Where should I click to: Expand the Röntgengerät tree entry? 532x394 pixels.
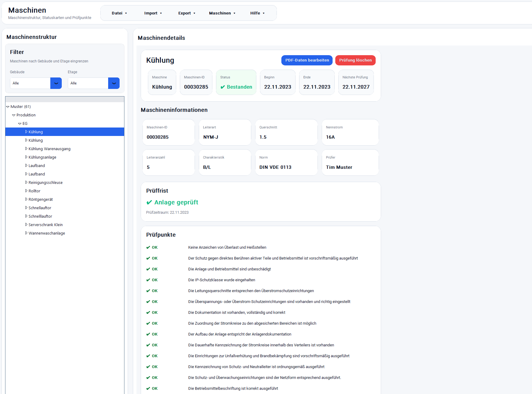tap(26, 199)
